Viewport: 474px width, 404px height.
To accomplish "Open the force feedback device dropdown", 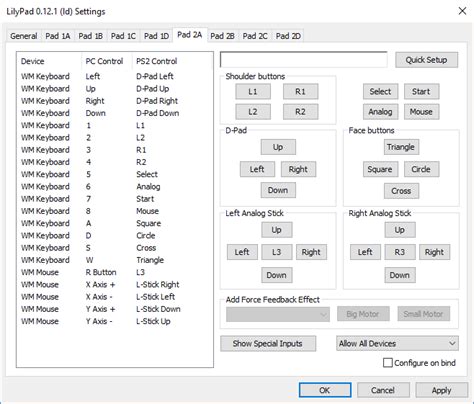I will click(278, 314).
